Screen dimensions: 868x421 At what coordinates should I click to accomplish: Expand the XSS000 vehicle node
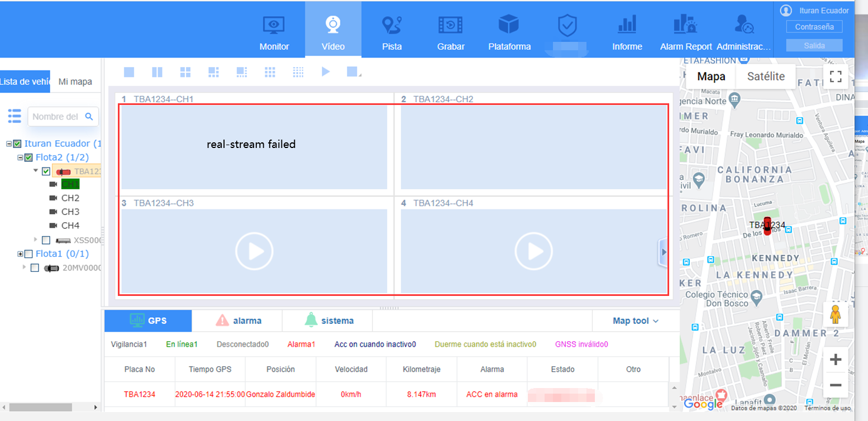tap(36, 240)
